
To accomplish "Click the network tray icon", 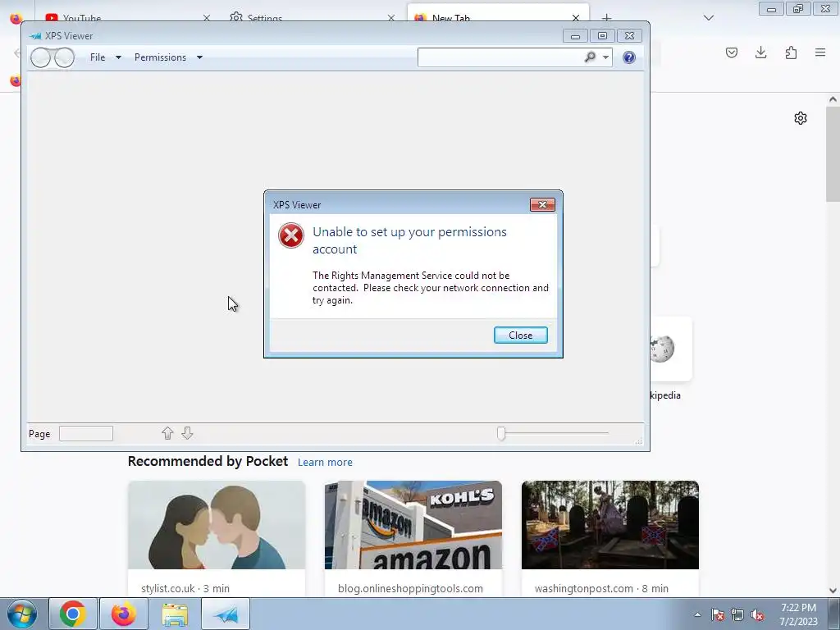I will [737, 614].
